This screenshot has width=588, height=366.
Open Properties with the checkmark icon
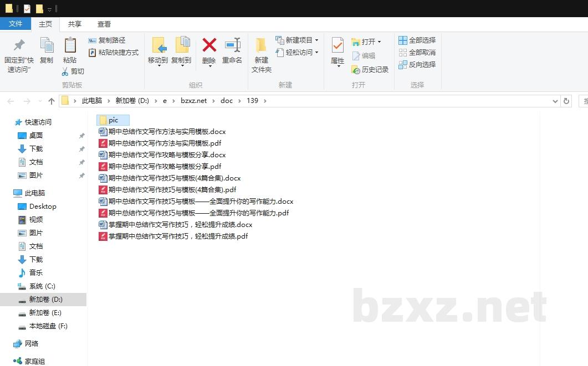pyautogui.click(x=338, y=45)
